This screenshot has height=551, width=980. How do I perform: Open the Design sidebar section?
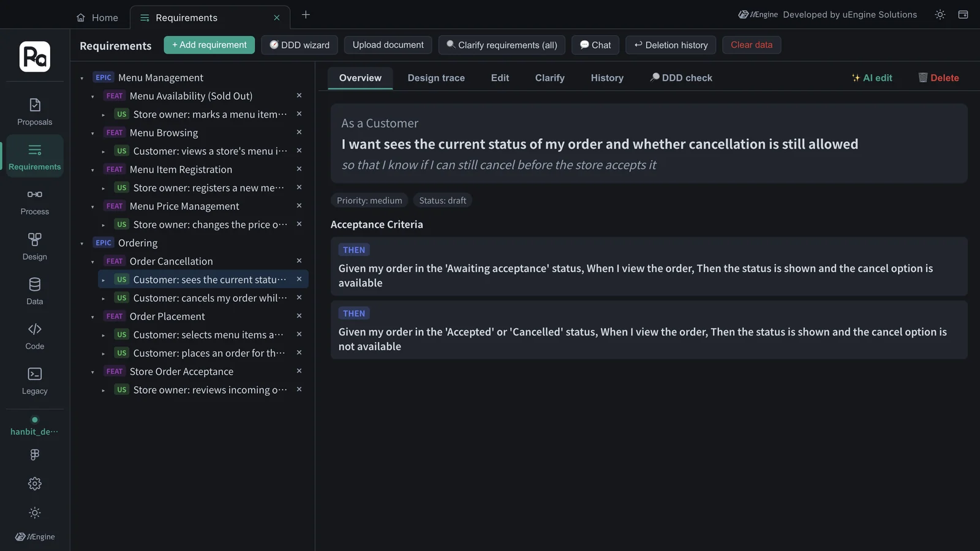point(35,247)
